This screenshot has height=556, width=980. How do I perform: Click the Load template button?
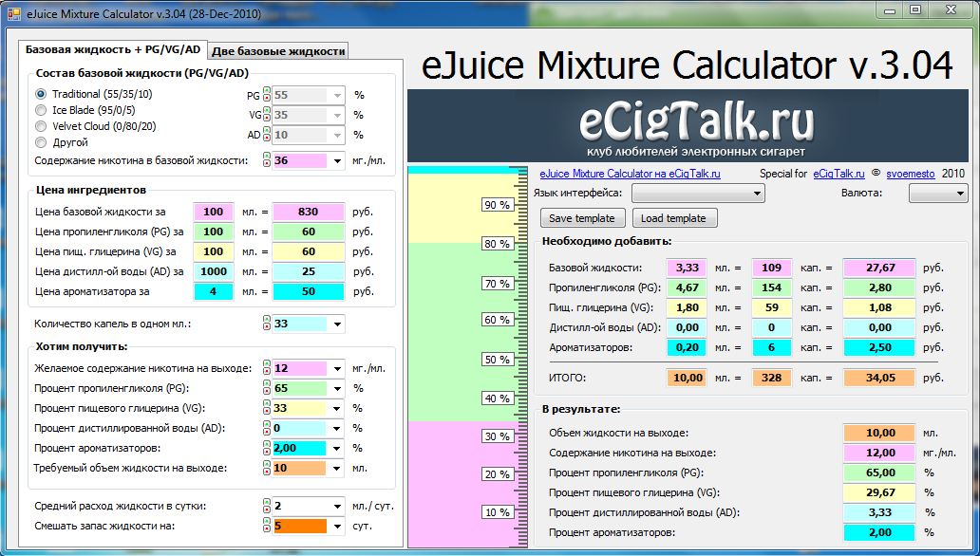point(674,218)
